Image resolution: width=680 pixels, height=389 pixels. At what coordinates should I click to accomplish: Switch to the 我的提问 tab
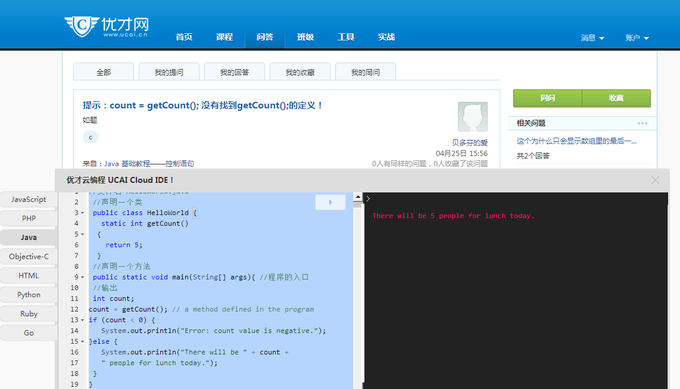coord(169,72)
